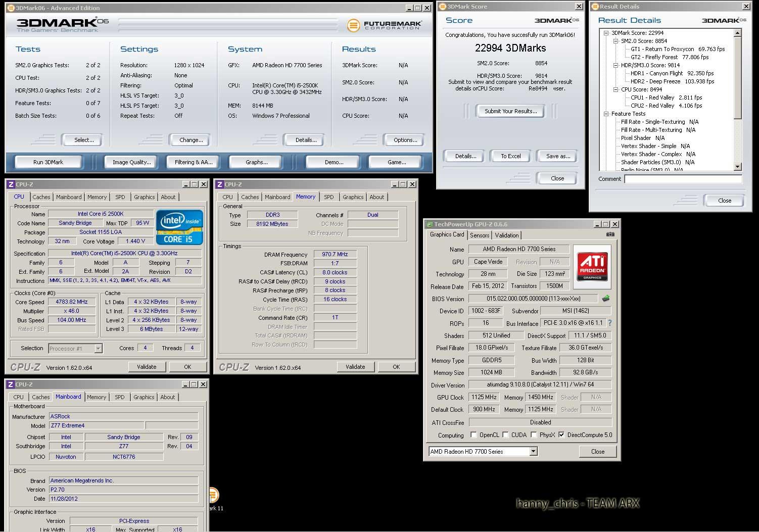Click the ATI Radeon Graphics logo
759x532 pixels.
coord(592,266)
